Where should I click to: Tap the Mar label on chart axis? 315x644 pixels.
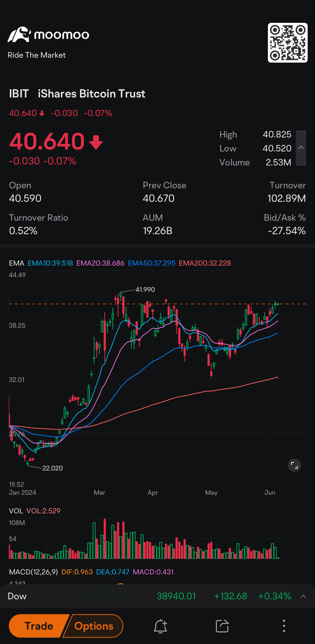click(x=99, y=493)
